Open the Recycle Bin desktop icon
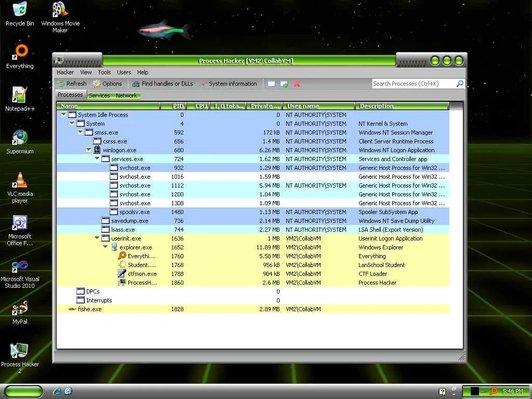 (x=20, y=14)
